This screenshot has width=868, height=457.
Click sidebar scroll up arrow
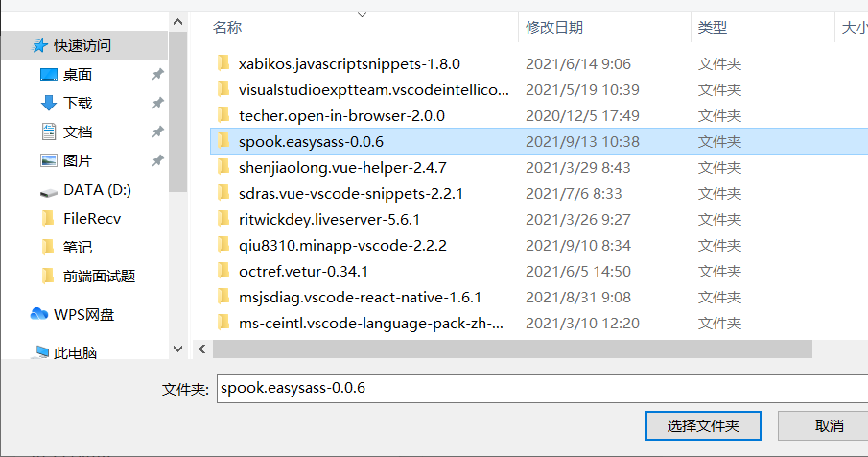click(x=177, y=22)
